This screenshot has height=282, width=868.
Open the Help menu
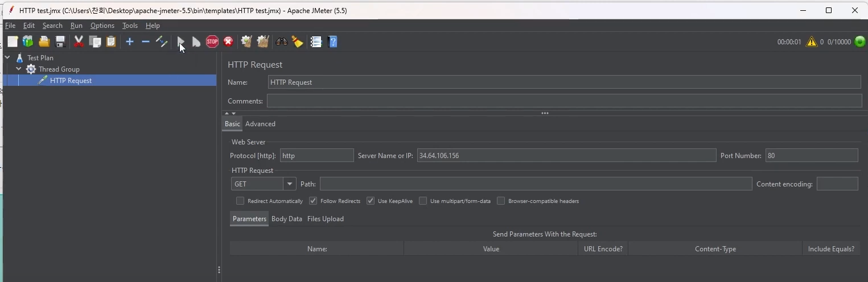pos(153,26)
